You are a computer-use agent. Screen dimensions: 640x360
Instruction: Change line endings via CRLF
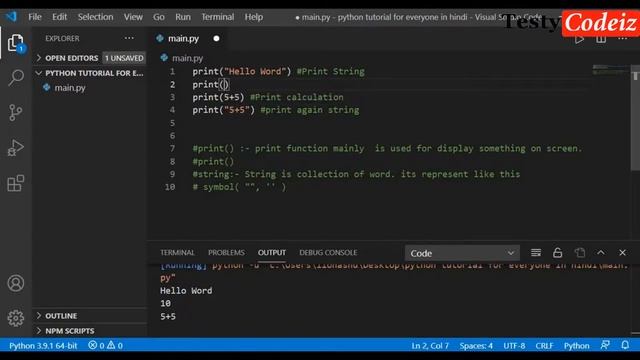[544, 345]
